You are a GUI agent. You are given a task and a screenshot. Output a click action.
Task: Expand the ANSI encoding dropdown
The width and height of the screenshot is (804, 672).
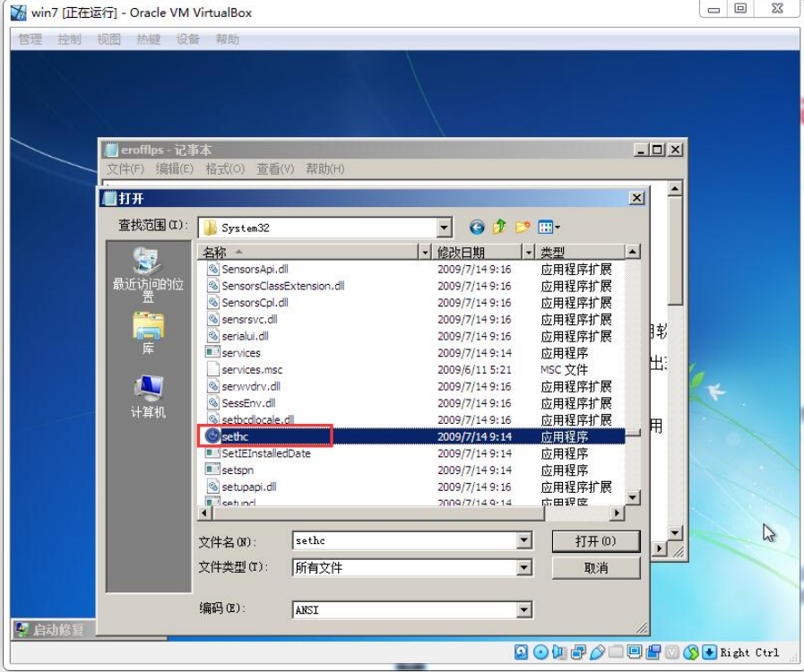(523, 610)
